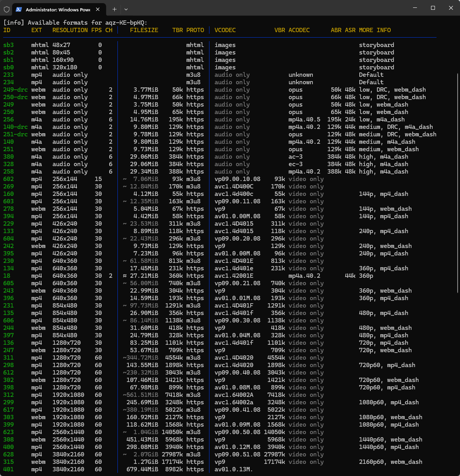Click the 29.34MiB file size value
This screenshot has width=460, height=476.
(x=144, y=172)
